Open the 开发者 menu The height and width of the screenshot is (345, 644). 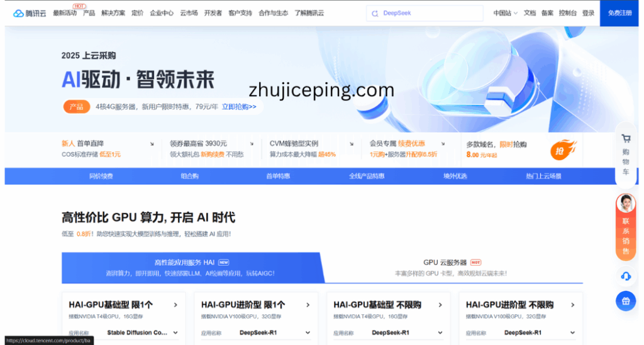point(213,13)
